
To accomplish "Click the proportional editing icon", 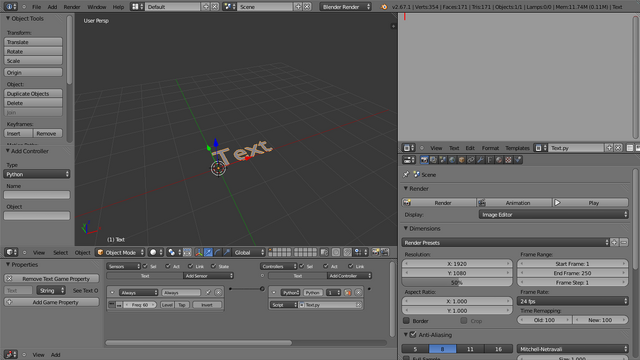I will tap(336, 252).
